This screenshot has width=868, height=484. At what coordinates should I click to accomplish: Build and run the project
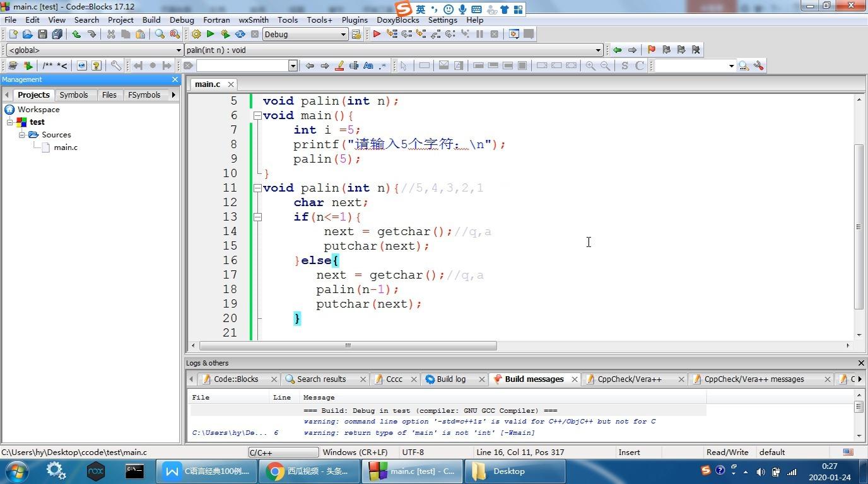[x=225, y=34]
